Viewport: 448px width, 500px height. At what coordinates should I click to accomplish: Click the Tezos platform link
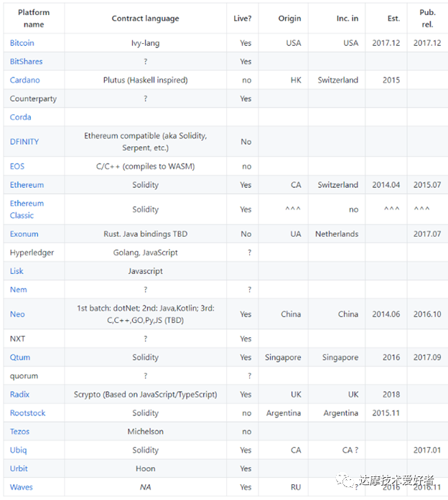coord(20,431)
